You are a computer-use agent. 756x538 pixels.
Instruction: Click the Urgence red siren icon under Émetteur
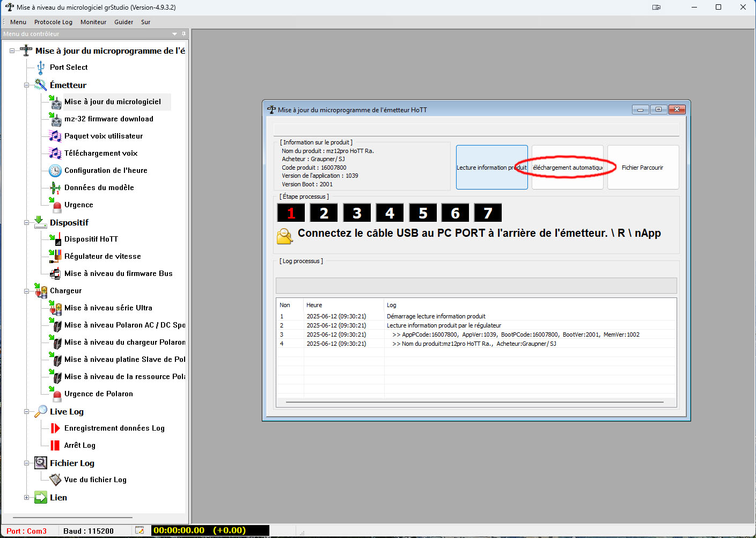[56, 205]
